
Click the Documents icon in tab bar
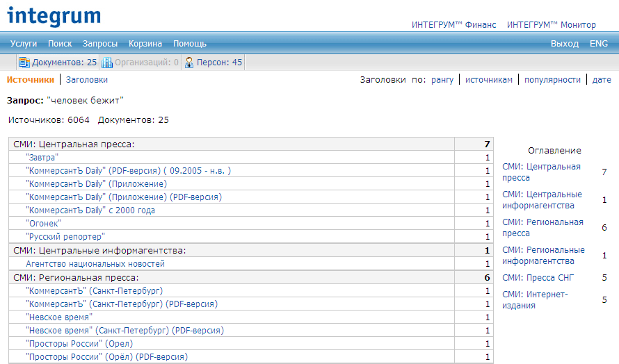point(24,63)
